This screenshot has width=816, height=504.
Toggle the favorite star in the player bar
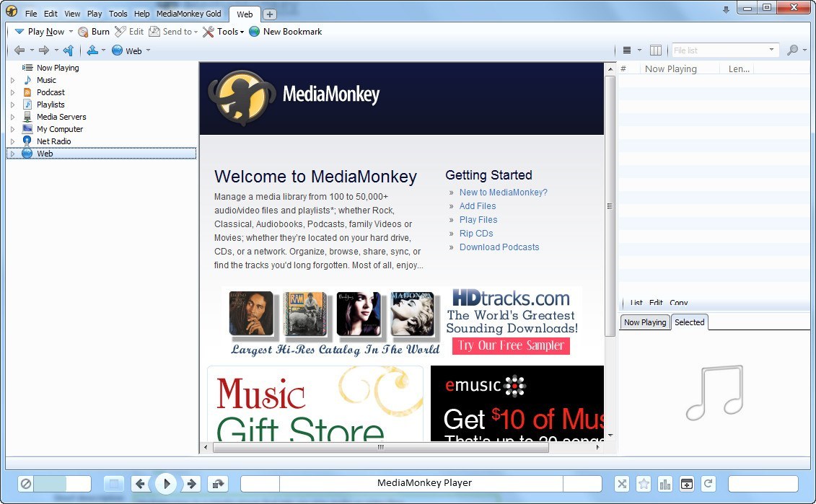(x=643, y=483)
